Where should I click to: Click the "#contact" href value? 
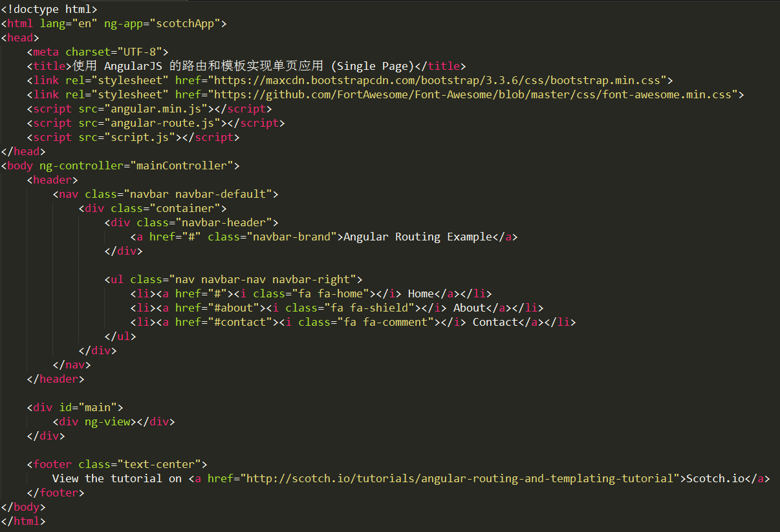tap(240, 322)
